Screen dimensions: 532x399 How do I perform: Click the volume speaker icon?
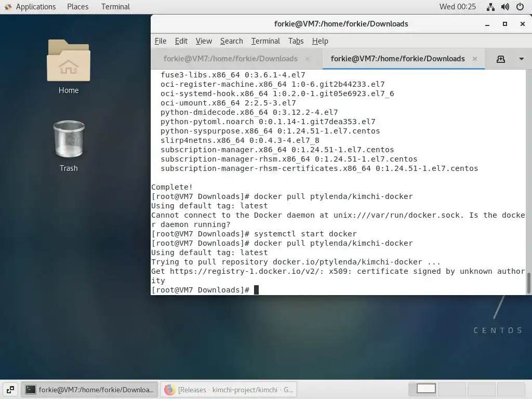pos(505,7)
